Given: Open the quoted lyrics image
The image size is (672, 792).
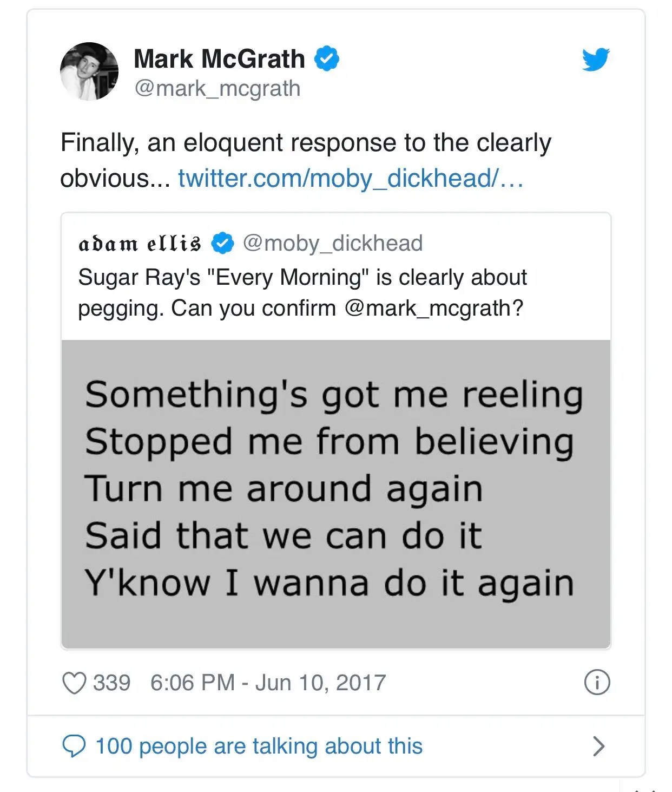Looking at the screenshot, I should pyautogui.click(x=335, y=493).
